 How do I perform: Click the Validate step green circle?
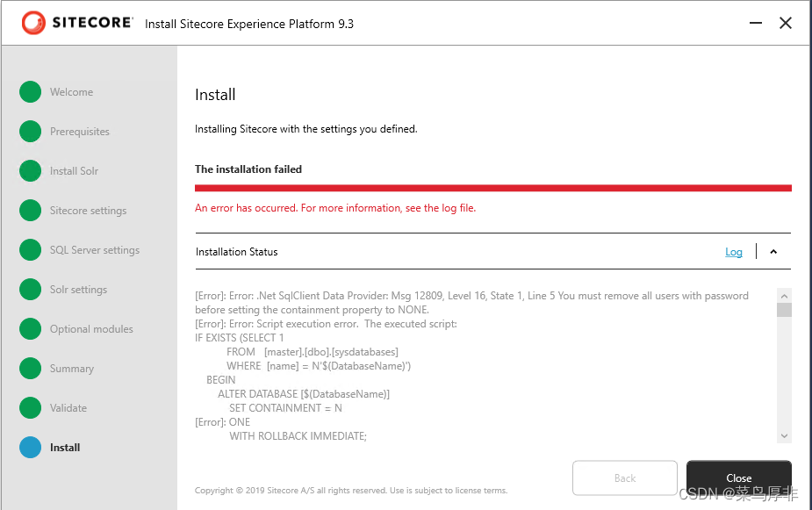[x=31, y=407]
